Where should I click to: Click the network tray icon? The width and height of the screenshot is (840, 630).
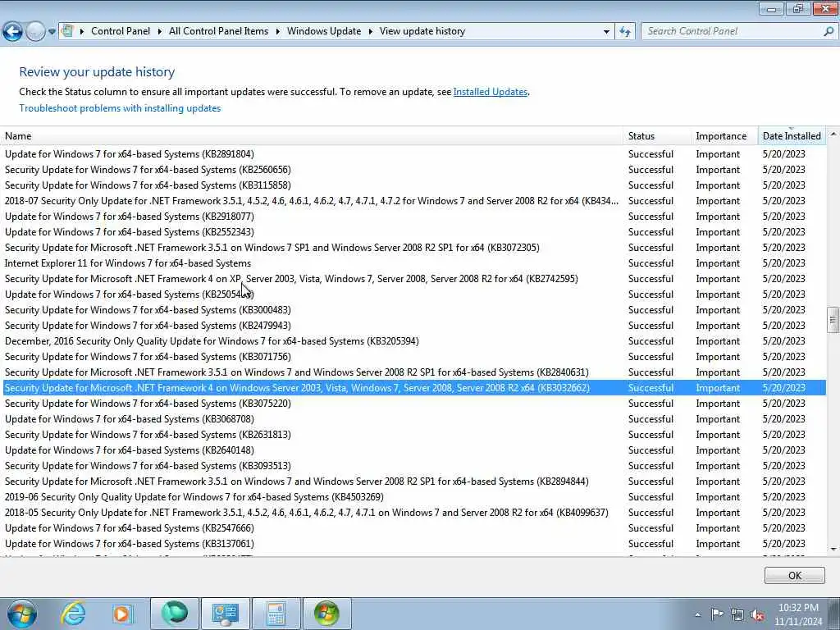(737, 614)
